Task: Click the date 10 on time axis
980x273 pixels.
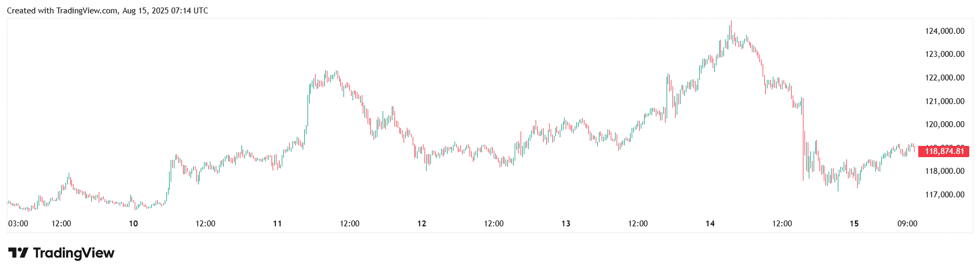Action: tap(134, 224)
